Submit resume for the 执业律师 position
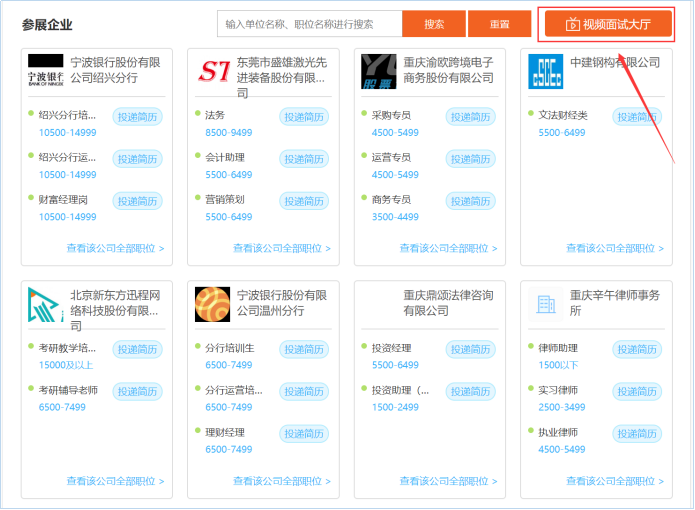Viewport: 695px width, 510px height. click(637, 434)
